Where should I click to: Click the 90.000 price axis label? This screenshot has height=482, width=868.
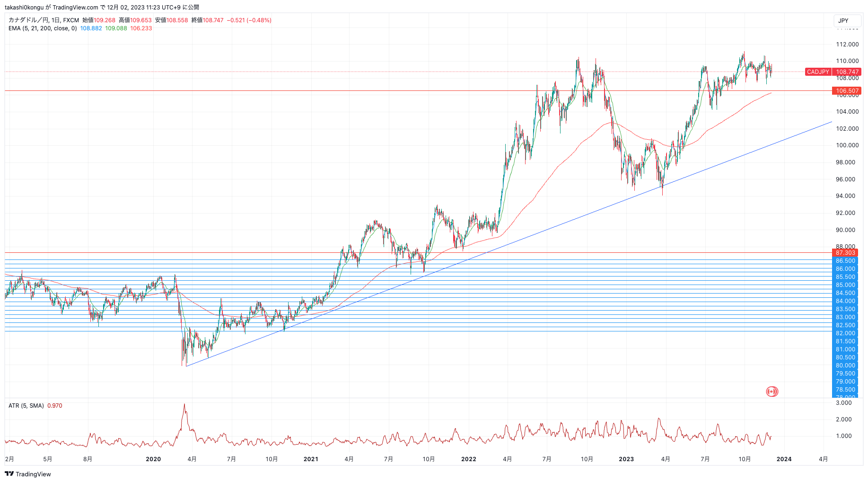click(845, 230)
